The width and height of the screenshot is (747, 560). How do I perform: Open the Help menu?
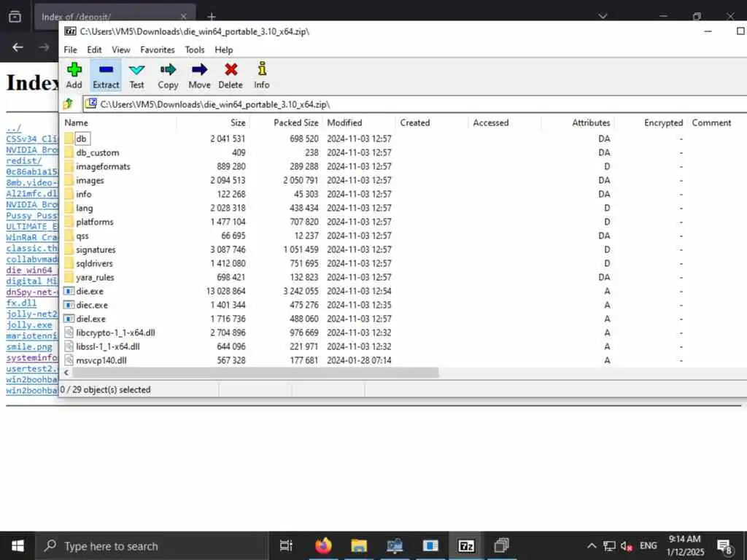point(223,50)
